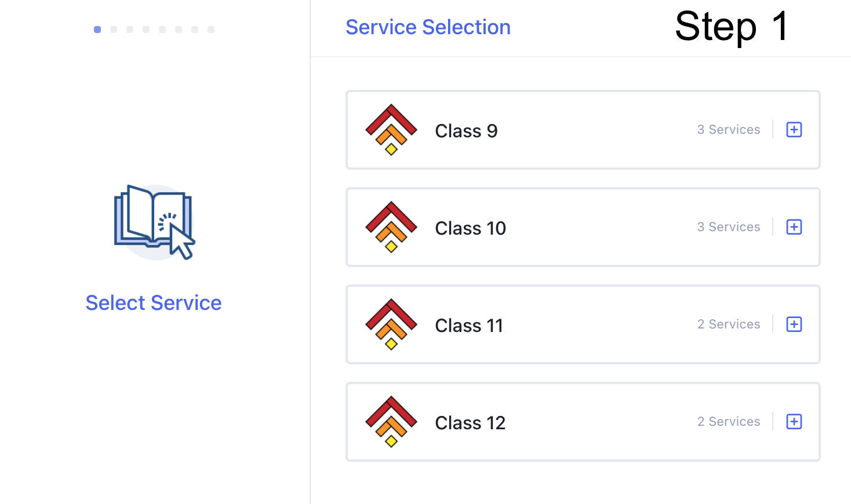This screenshot has width=851, height=504.
Task: Click the 2 Services count for Class 12
Action: [729, 422]
